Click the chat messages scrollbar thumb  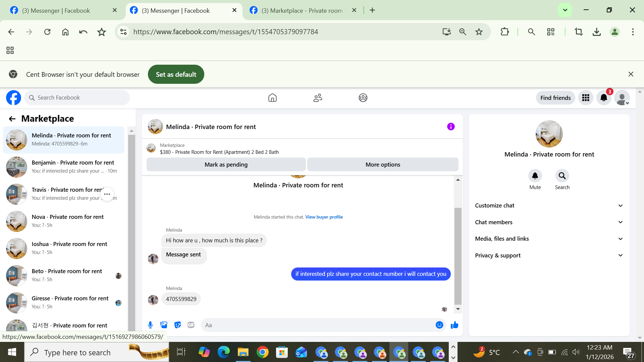tap(458, 256)
